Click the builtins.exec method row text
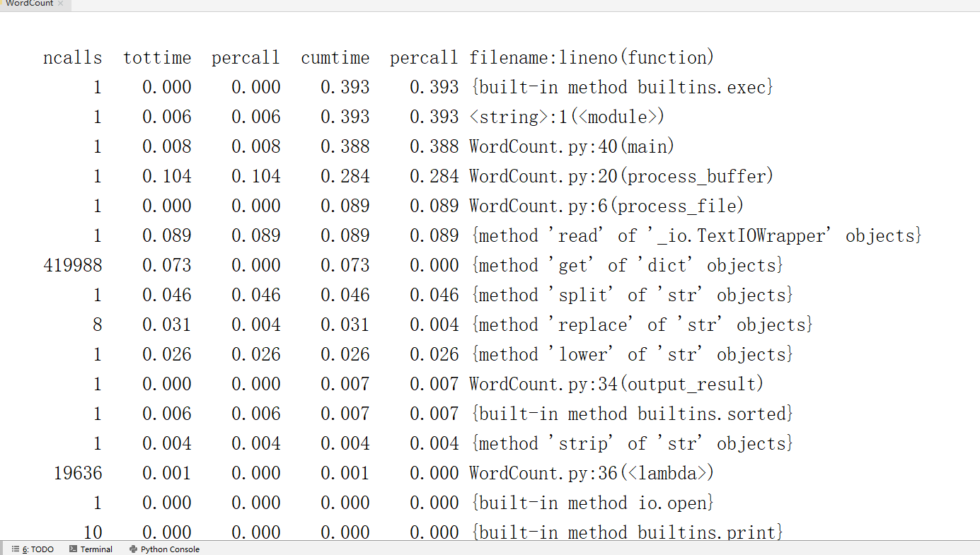The height and width of the screenshot is (555, 980). point(621,87)
